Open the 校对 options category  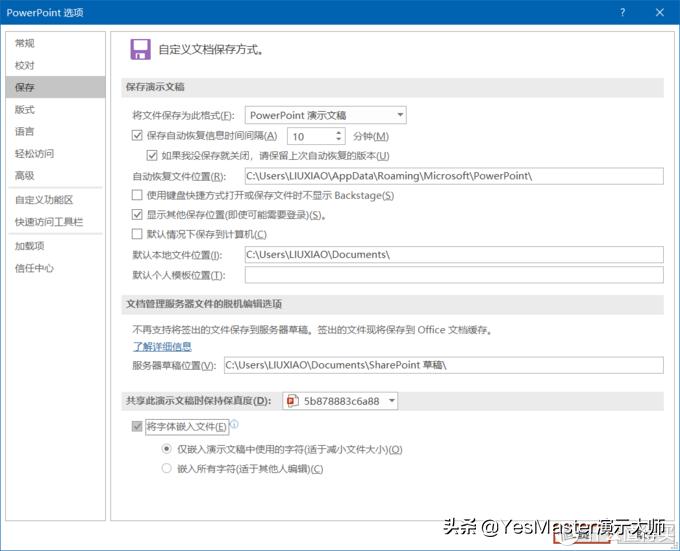tap(56, 65)
